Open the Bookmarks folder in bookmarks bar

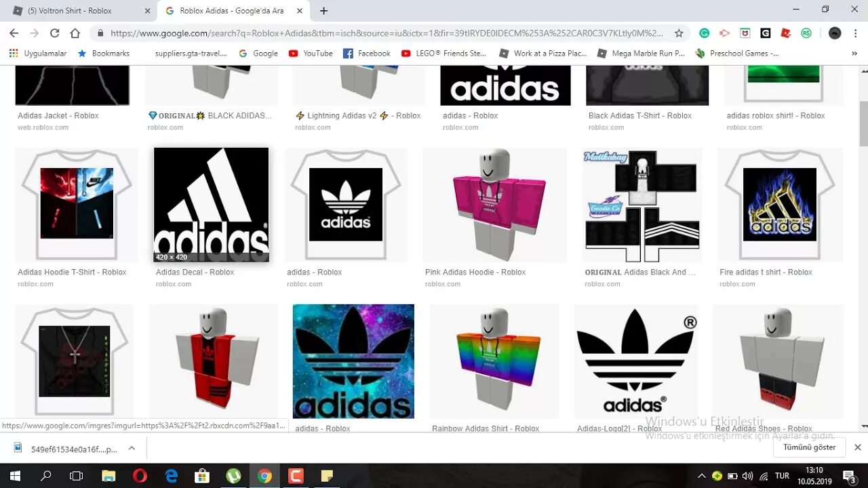(104, 53)
